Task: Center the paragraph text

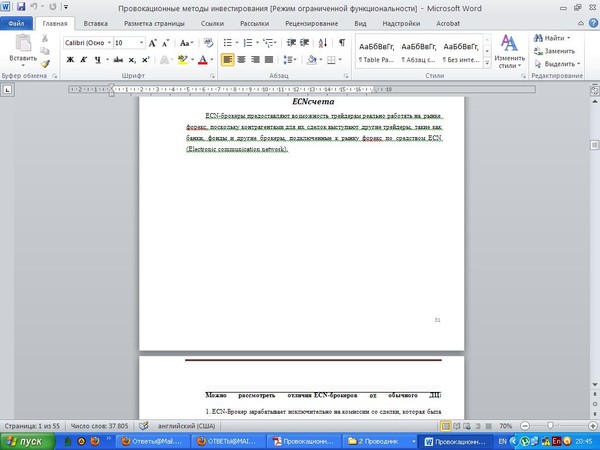Action: [241, 60]
